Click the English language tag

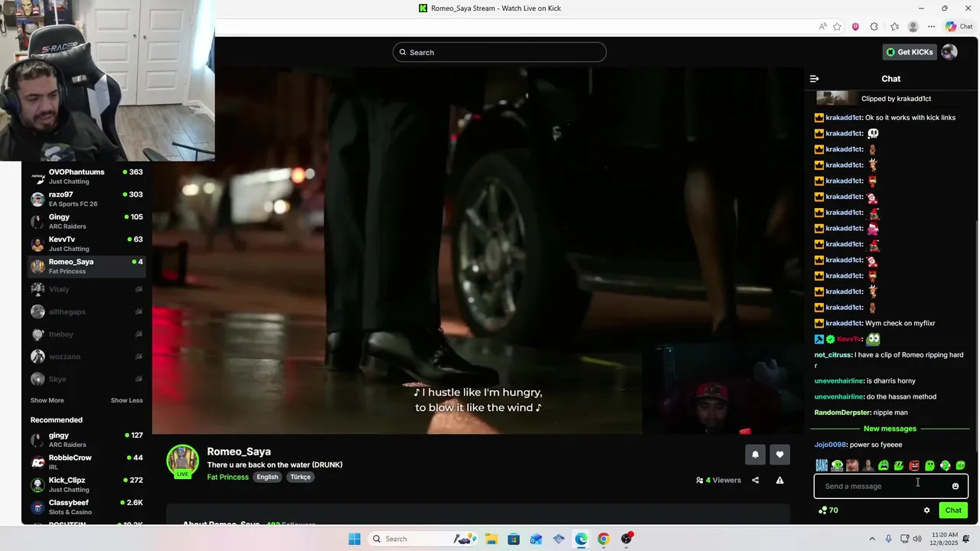[x=267, y=477]
